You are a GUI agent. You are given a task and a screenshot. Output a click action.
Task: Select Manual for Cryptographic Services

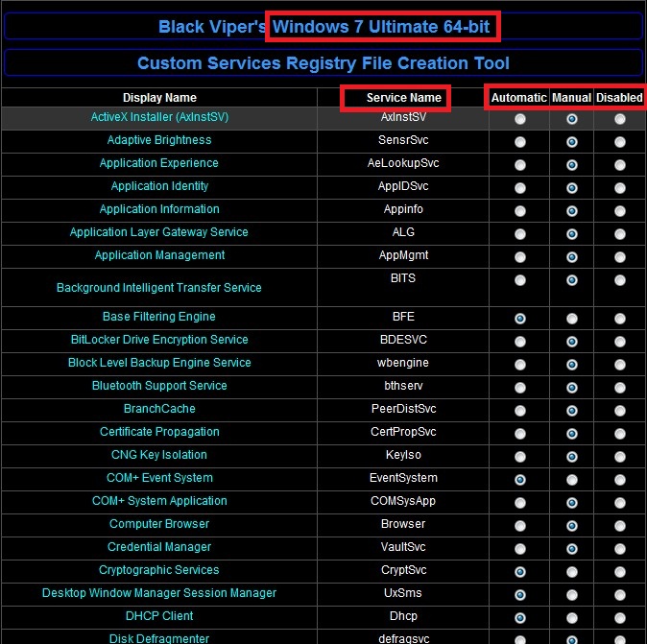click(572, 572)
